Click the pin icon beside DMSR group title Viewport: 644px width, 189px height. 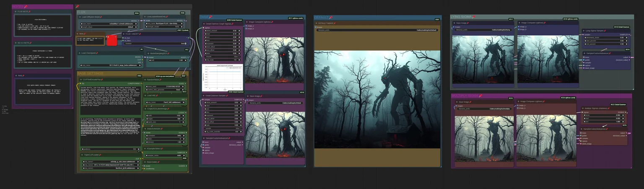[210, 17]
